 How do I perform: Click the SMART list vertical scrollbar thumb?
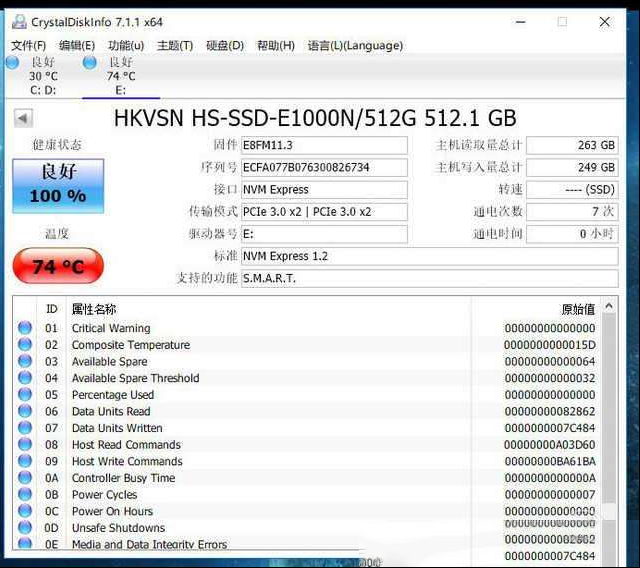(x=609, y=408)
